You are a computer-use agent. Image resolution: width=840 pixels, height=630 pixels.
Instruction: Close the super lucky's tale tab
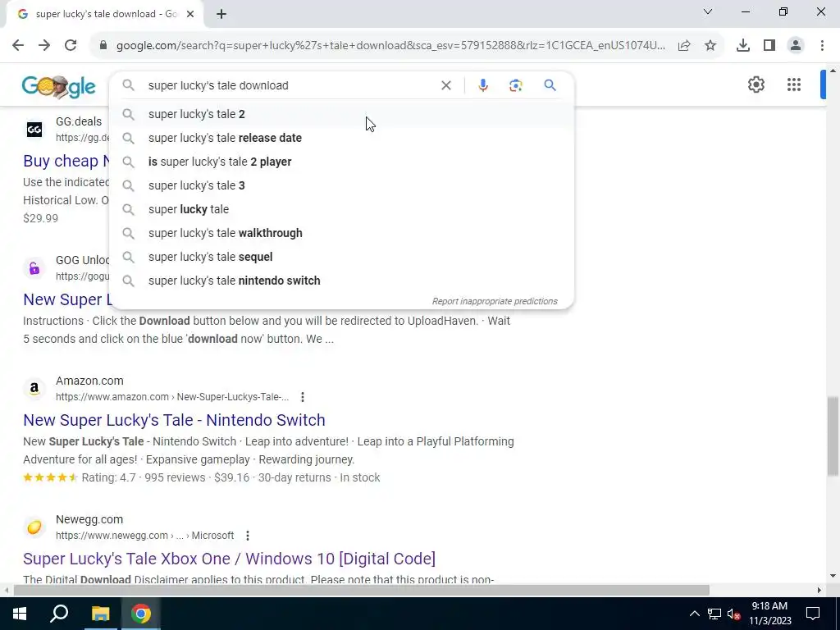[190, 14]
